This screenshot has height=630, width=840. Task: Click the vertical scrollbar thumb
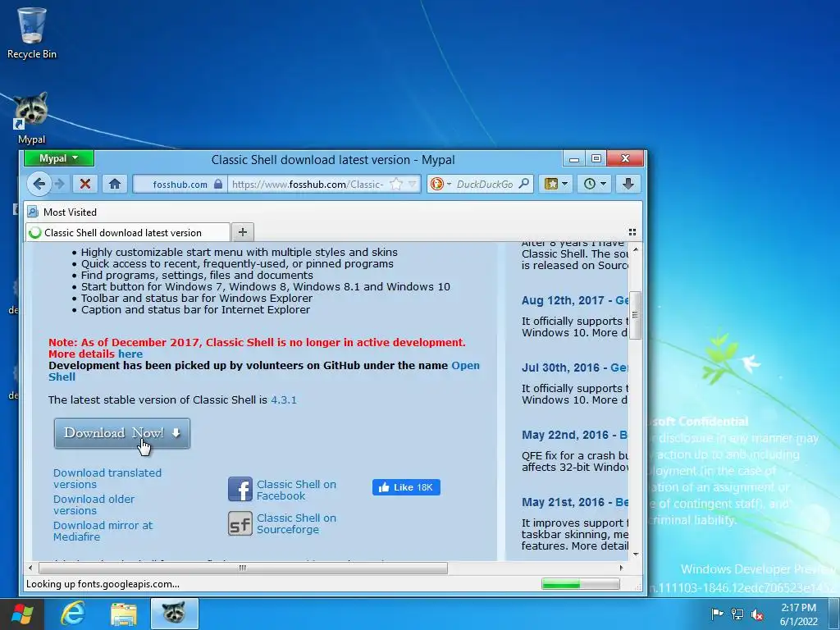[636, 315]
